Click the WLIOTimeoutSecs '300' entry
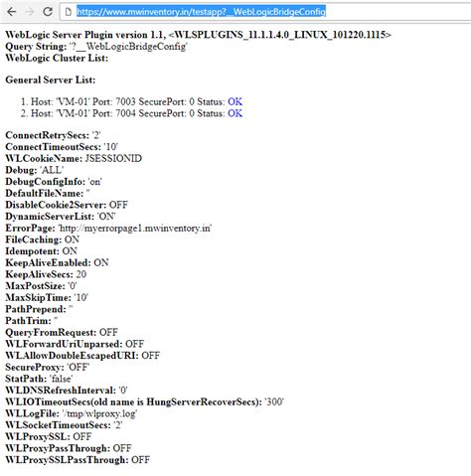 point(145,401)
